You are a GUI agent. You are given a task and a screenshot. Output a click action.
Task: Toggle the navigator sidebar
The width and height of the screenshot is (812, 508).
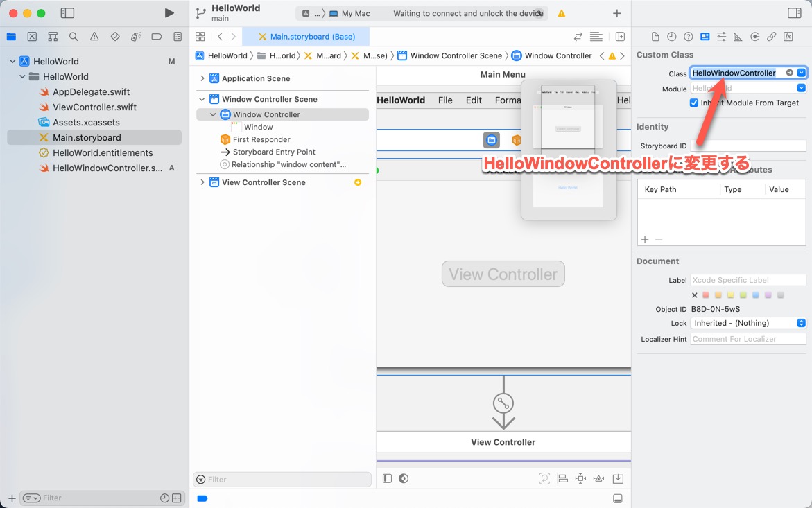click(67, 13)
